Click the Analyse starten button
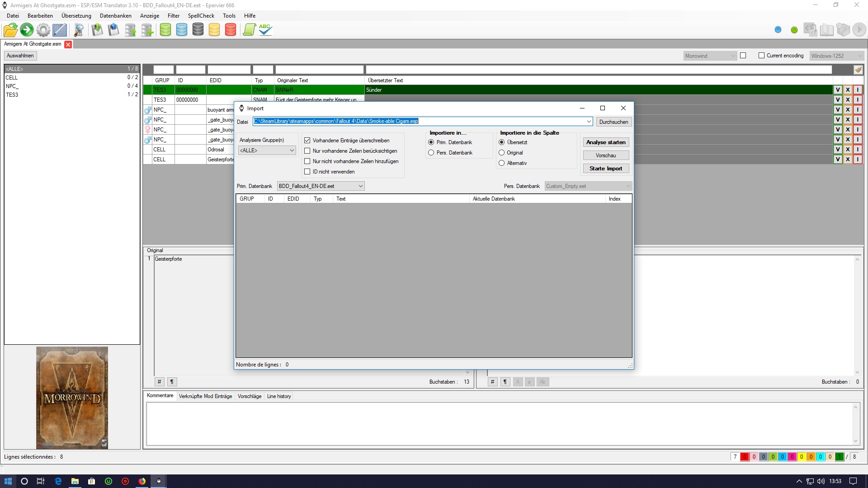This screenshot has height=488, width=868. [x=606, y=142]
